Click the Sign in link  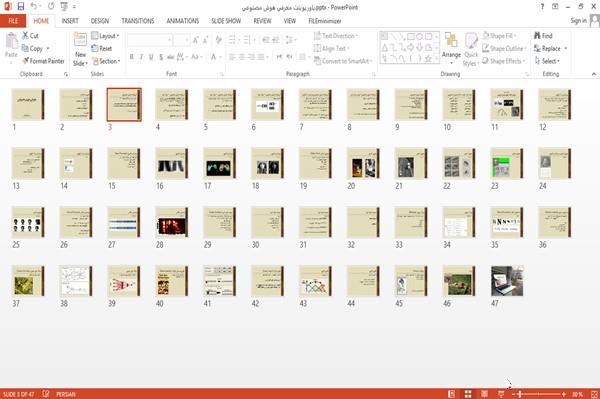[x=578, y=21]
